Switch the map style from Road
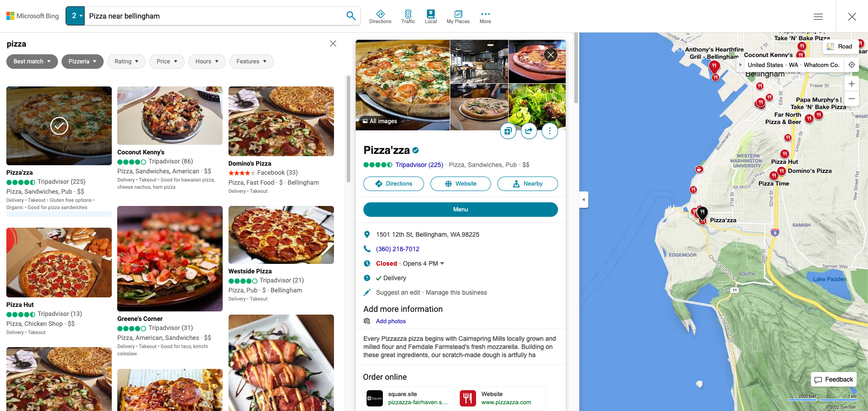 tap(840, 46)
